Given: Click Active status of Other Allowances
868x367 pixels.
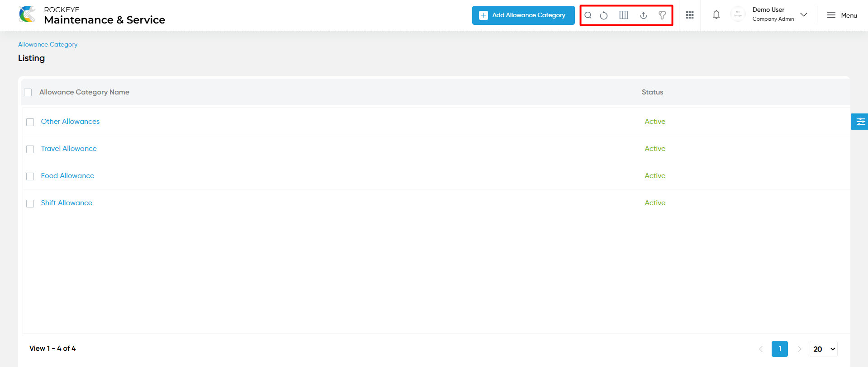Looking at the screenshot, I should pos(655,122).
